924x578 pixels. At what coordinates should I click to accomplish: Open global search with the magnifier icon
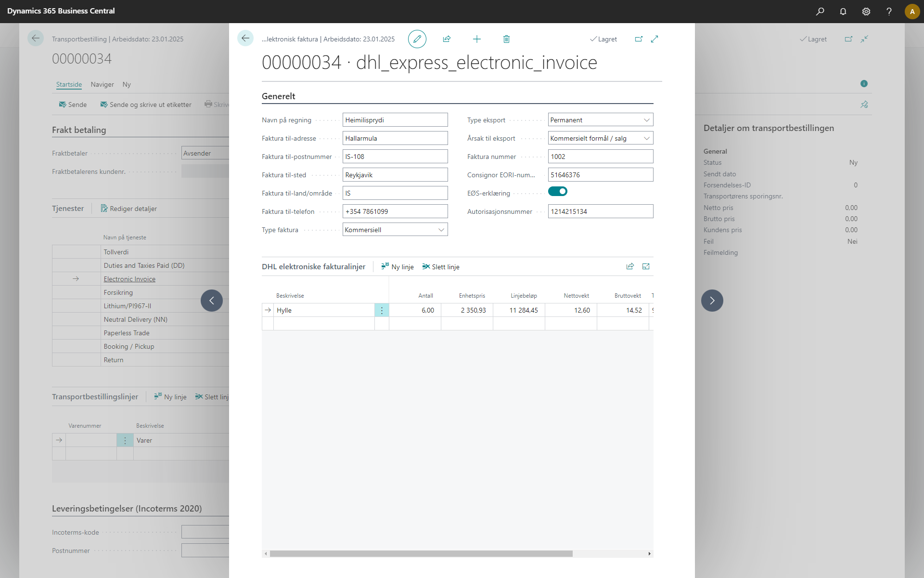coord(820,12)
